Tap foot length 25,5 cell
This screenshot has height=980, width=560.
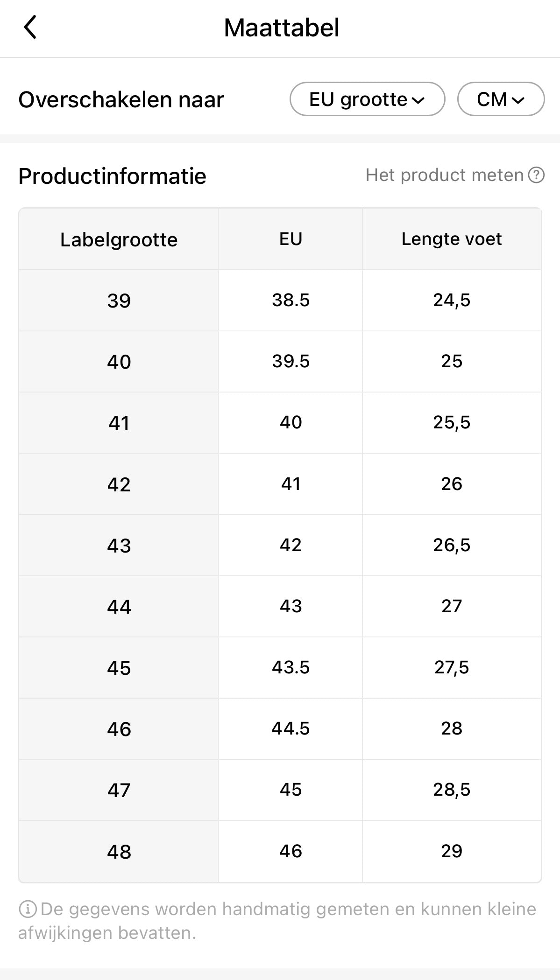tap(452, 423)
